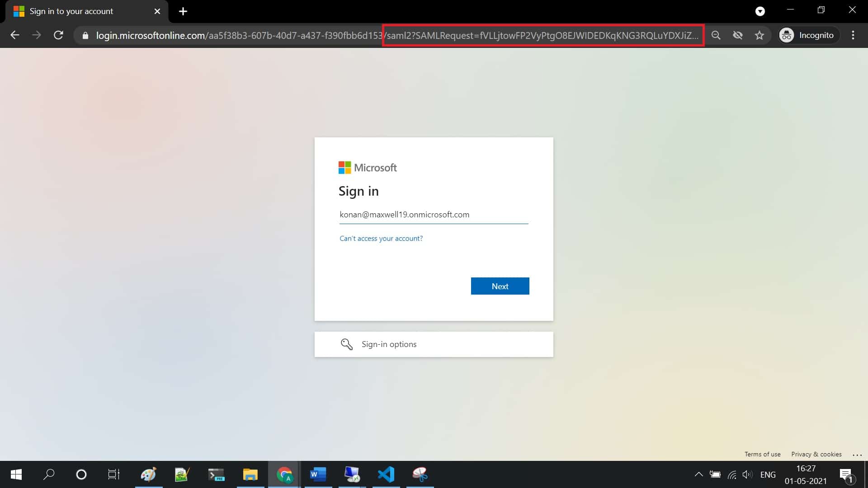Click the third-party cookies blocked eye icon
Screen dimensions: 868x488
coord(738,35)
